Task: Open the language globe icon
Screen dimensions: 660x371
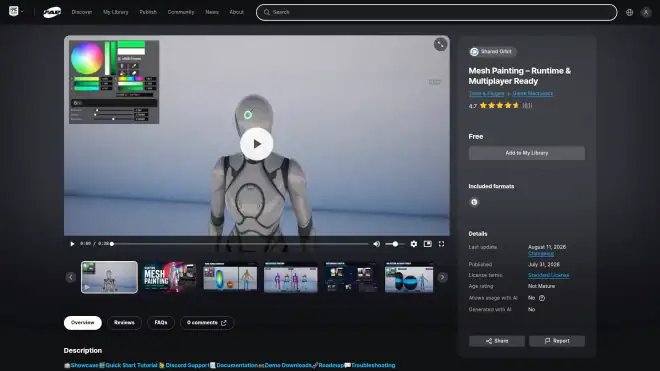Action: tap(629, 12)
